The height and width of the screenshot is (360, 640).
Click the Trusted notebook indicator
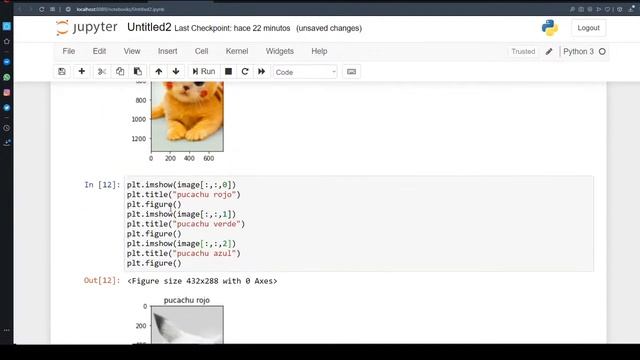tap(523, 51)
